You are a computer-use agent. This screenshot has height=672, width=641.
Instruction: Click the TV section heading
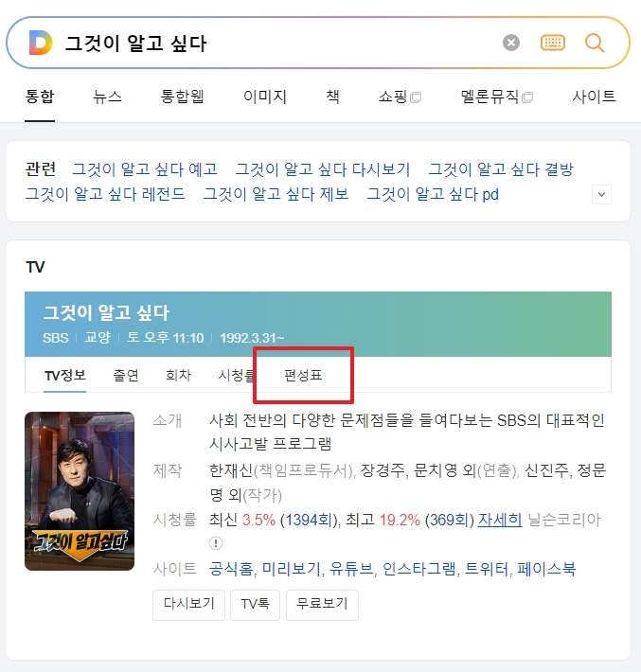35,267
